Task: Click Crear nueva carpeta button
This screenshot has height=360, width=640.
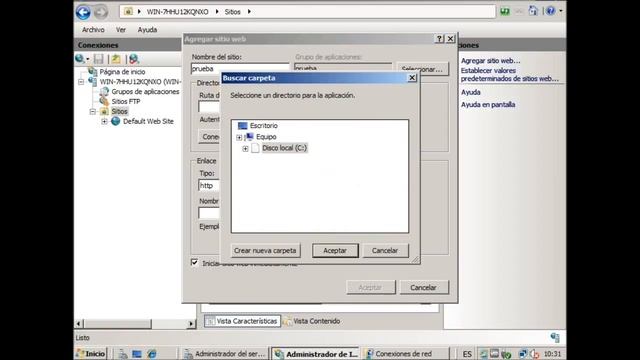Action: 265,250
